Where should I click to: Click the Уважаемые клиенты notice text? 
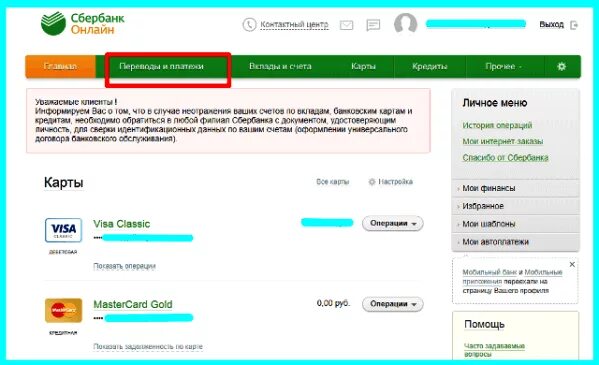[x=228, y=120]
